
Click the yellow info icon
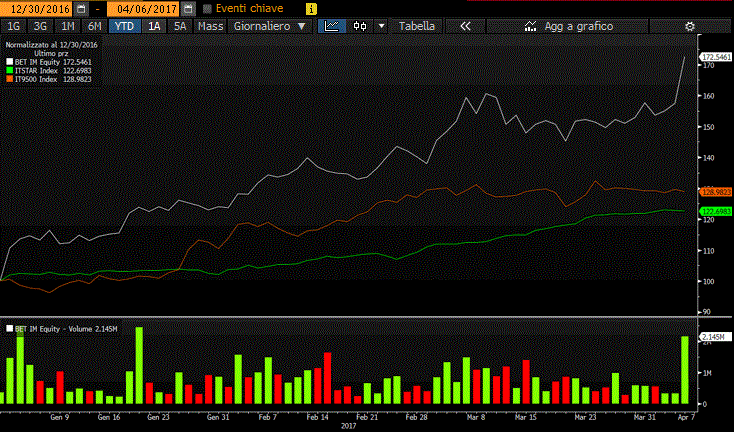310,8
